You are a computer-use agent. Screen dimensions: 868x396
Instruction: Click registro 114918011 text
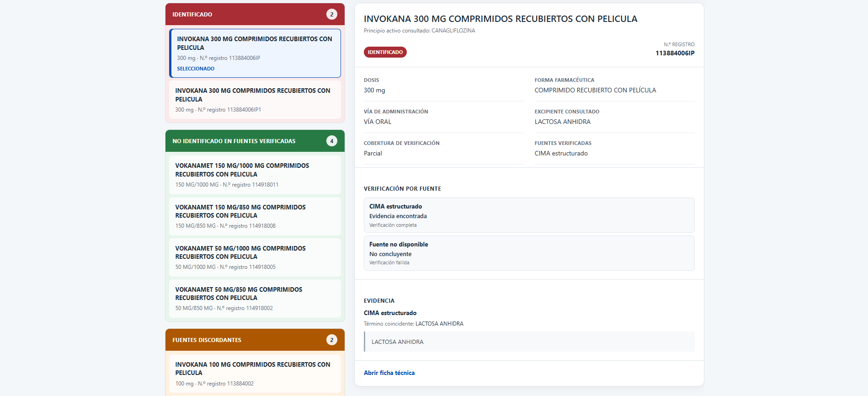[250, 185]
